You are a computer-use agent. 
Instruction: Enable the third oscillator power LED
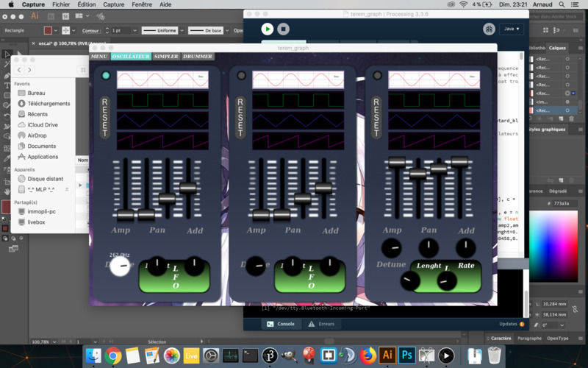click(x=377, y=76)
